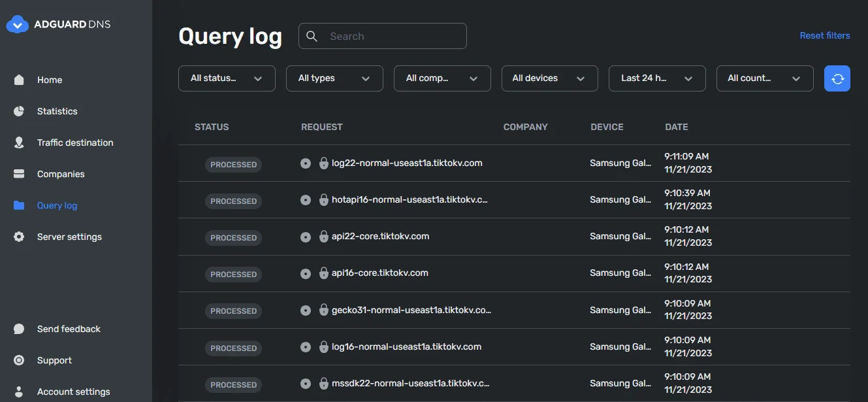
Task: Click round icon beside hotapi16-normal-useast1a request
Action: pyautogui.click(x=306, y=200)
